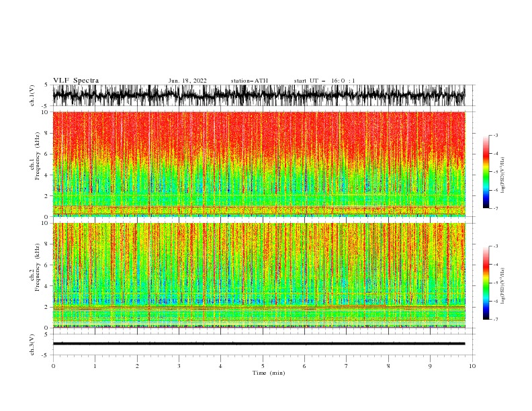Click time axis tick label "3"
532x411 pixels.
(179, 366)
